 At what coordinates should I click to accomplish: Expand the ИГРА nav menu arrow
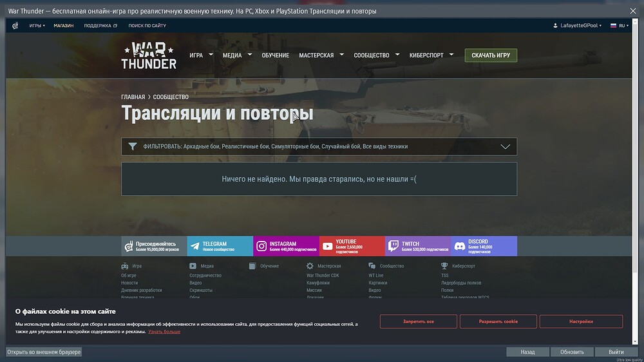tap(211, 55)
